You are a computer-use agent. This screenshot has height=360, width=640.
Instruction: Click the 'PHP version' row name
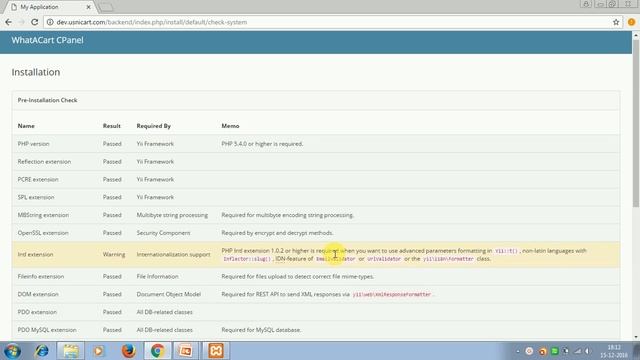(x=33, y=144)
